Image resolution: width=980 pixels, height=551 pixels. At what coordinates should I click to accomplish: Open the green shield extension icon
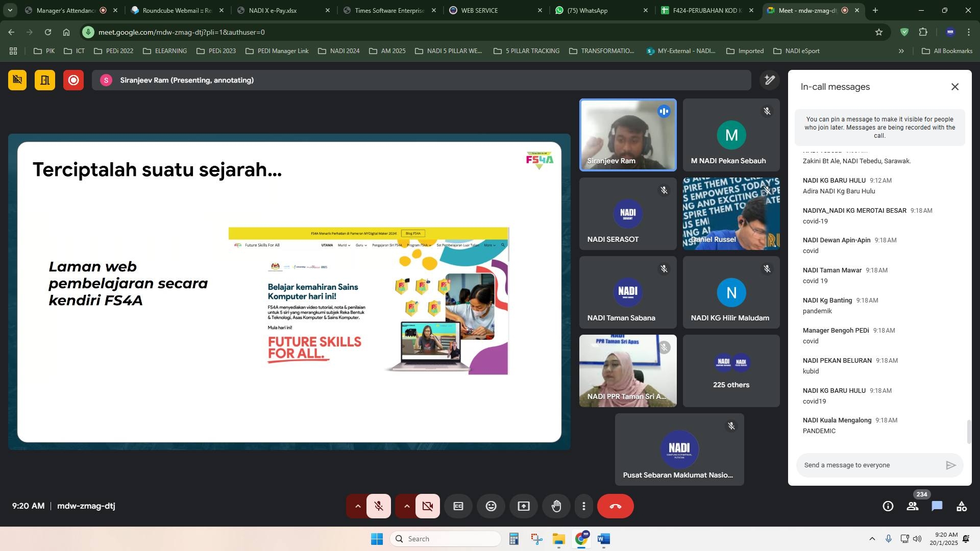[904, 32]
